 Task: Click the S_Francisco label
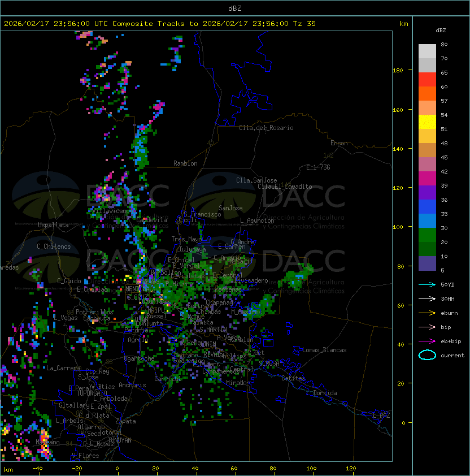coord(202,214)
